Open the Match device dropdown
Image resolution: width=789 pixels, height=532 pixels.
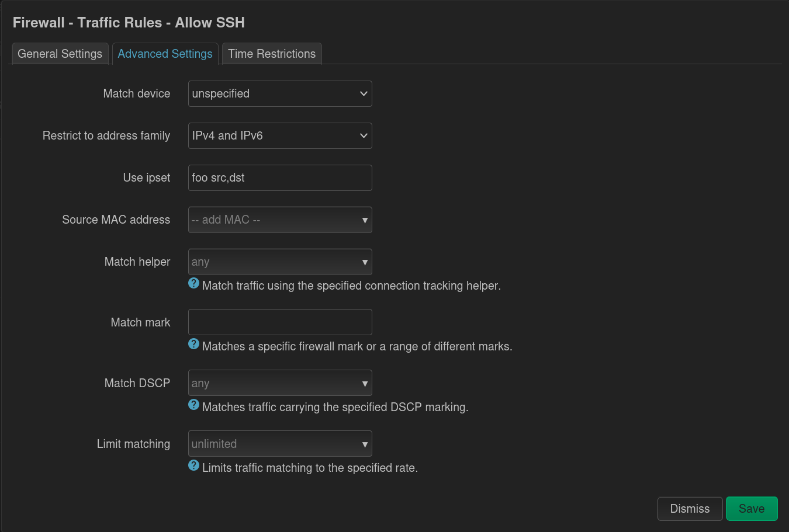pos(280,93)
